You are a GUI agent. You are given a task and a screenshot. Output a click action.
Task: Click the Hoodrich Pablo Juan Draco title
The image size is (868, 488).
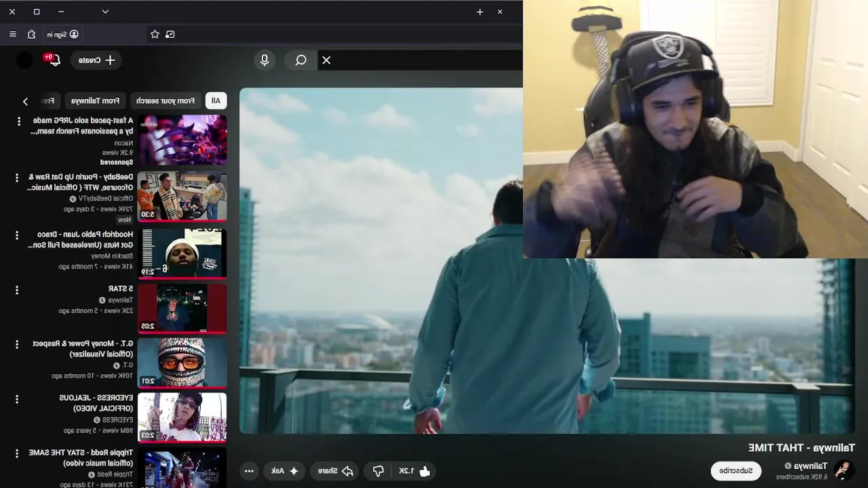[80, 239]
